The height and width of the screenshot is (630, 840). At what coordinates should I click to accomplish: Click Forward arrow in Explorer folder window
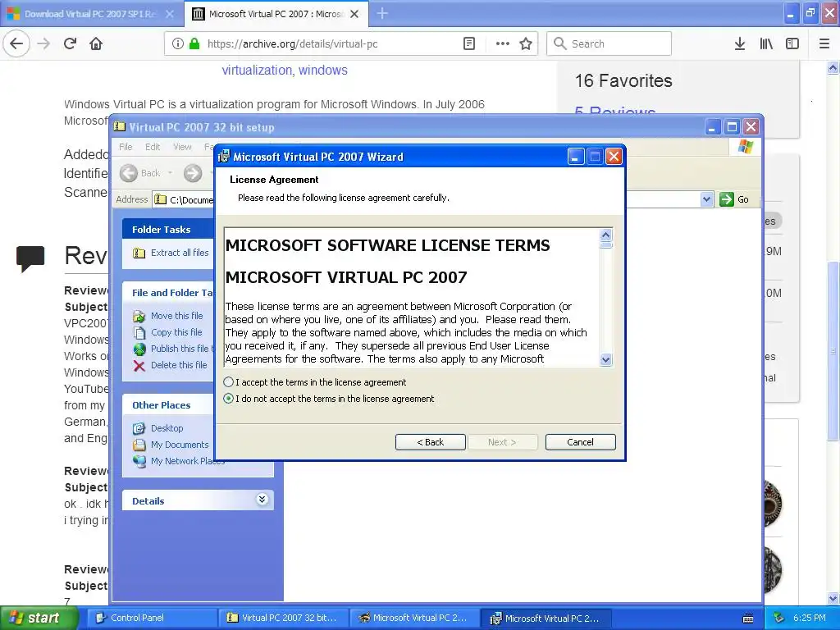pyautogui.click(x=193, y=173)
